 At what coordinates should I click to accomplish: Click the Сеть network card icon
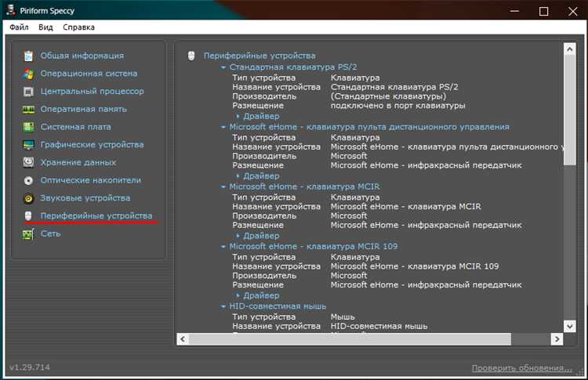point(28,234)
